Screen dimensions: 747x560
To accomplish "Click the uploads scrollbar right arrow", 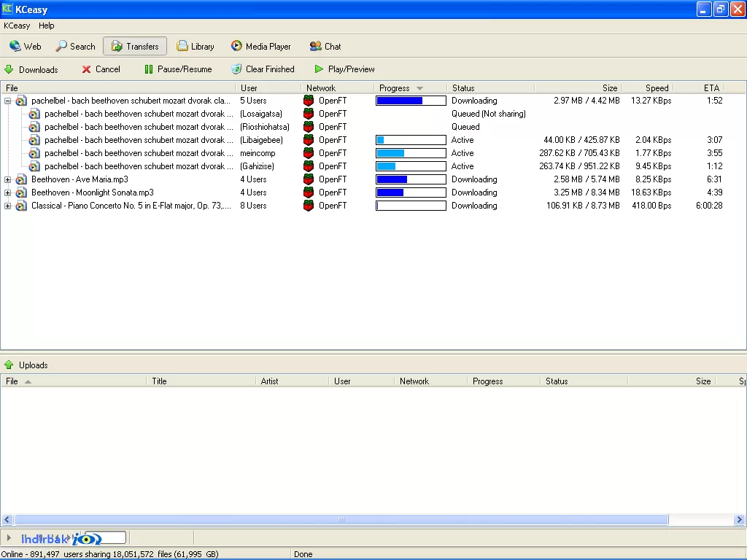I will click(x=739, y=519).
